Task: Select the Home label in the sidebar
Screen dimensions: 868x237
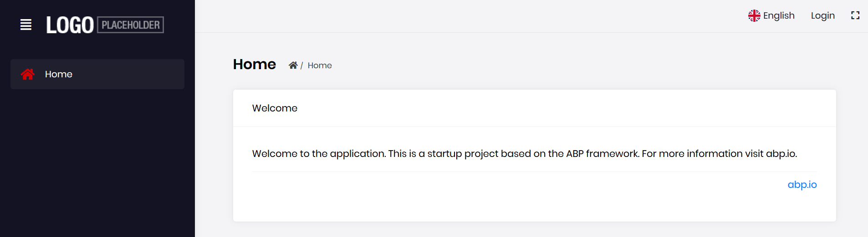Action: tap(59, 74)
